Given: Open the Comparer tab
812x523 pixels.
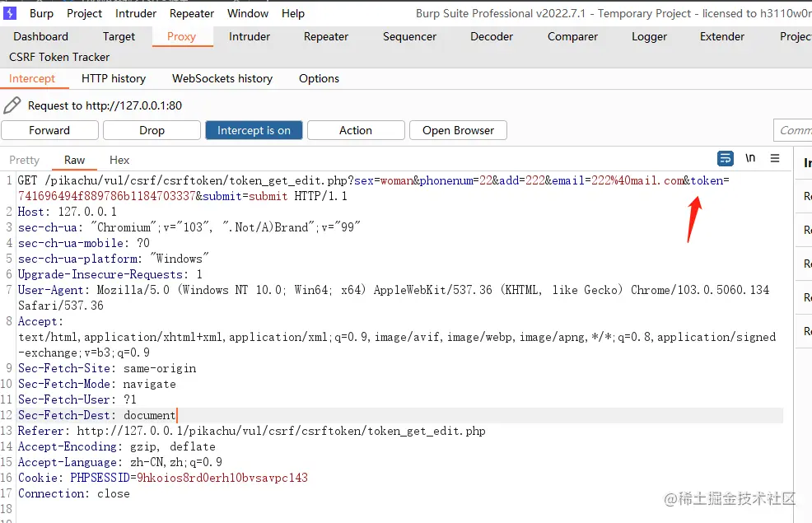Looking at the screenshot, I should pyautogui.click(x=572, y=36).
